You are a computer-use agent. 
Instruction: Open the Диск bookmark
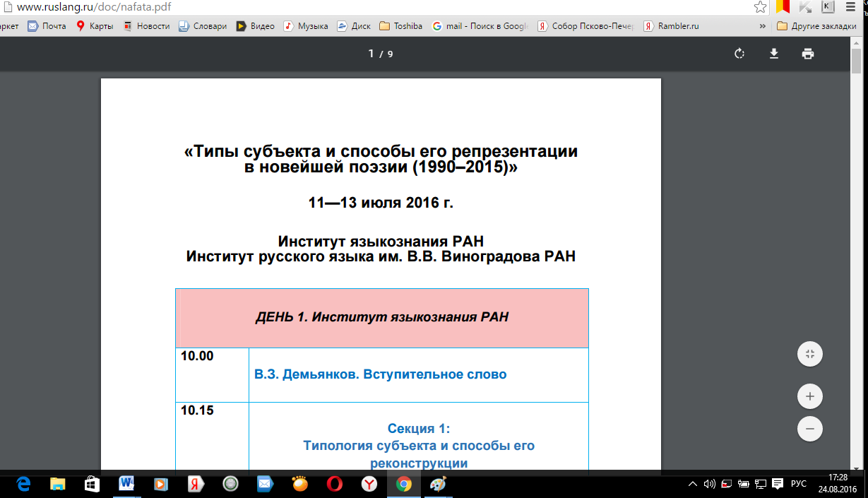pyautogui.click(x=353, y=26)
